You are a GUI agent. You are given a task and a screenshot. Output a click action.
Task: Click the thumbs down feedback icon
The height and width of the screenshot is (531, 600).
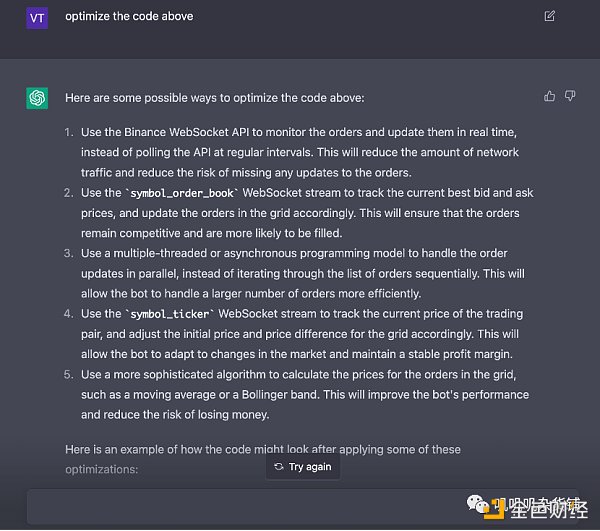(570, 96)
